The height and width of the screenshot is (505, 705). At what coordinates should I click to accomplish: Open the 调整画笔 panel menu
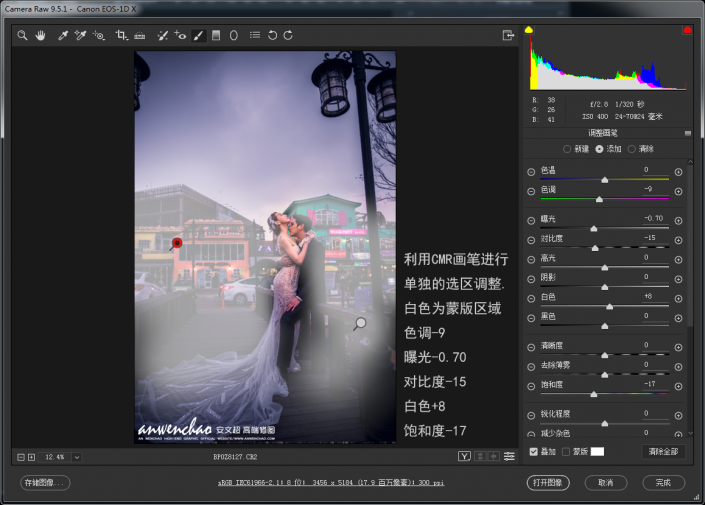pos(688,132)
